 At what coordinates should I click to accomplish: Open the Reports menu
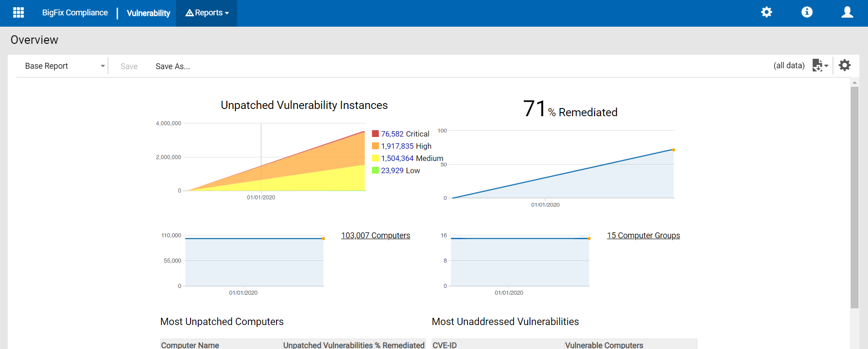click(x=207, y=13)
